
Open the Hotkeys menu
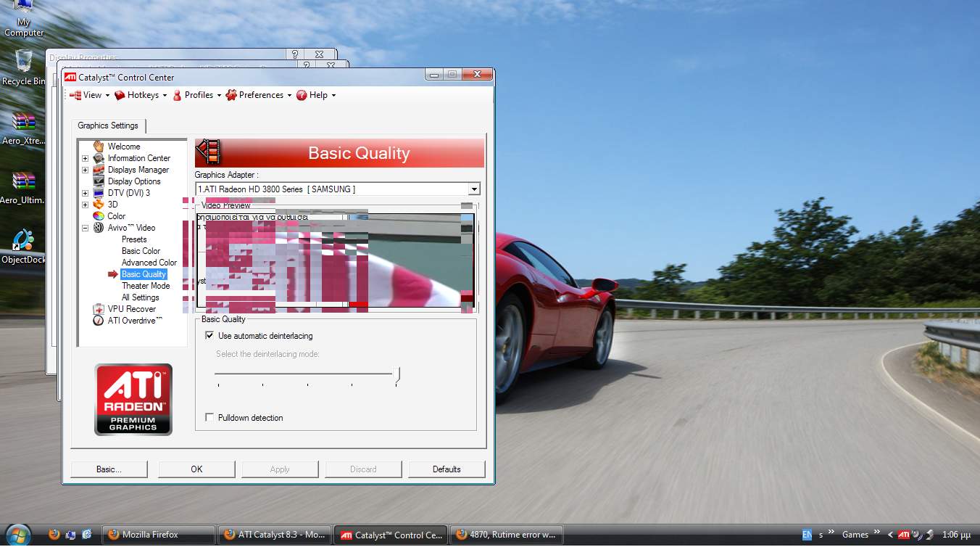(141, 95)
